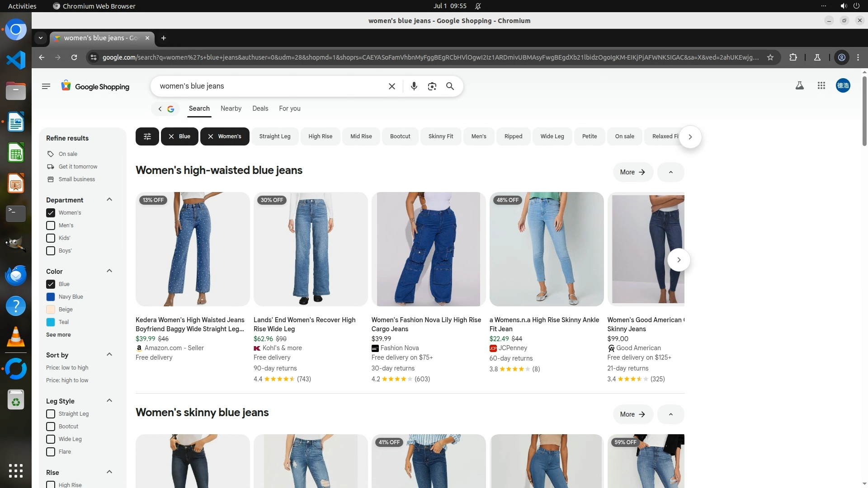This screenshot has height=488, width=868.
Task: Open the filter sliders chip
Action: click(x=147, y=136)
